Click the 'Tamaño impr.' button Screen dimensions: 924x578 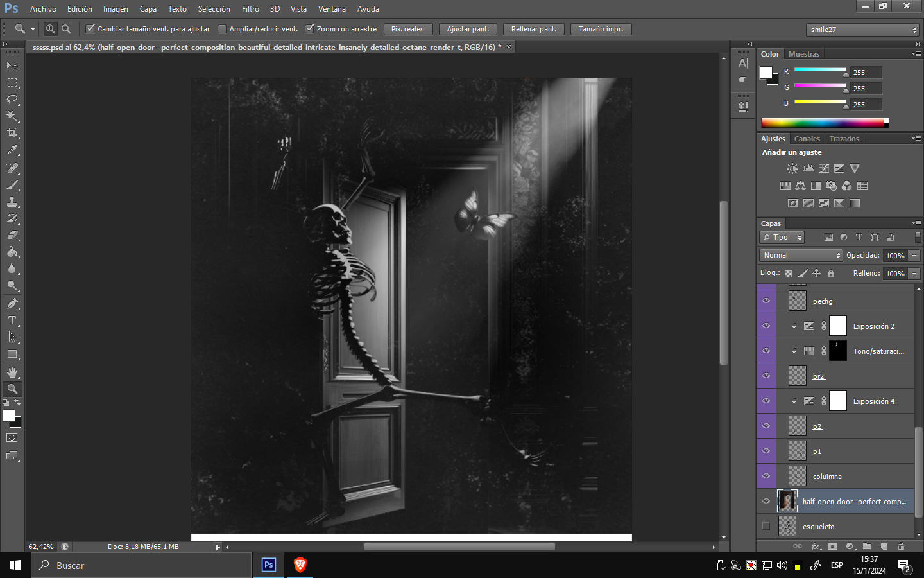pyautogui.click(x=601, y=29)
